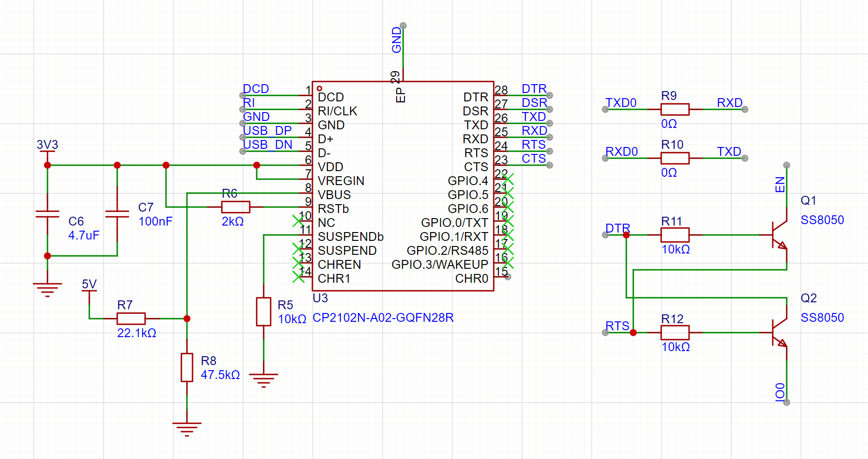868x459 pixels.
Task: Click the SUSPENDb pin name on U3
Action: 351,237
